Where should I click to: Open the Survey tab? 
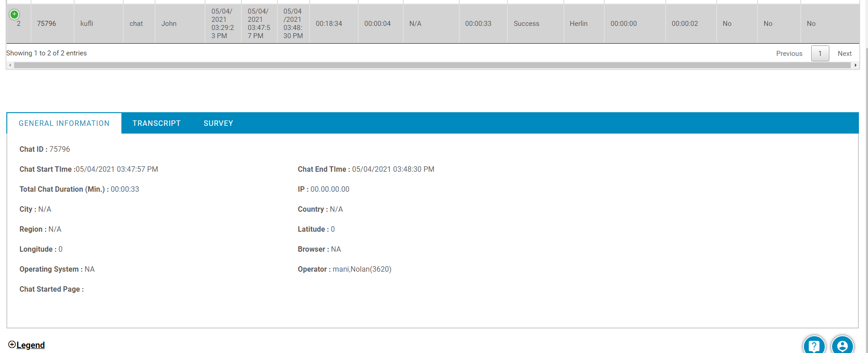218,123
